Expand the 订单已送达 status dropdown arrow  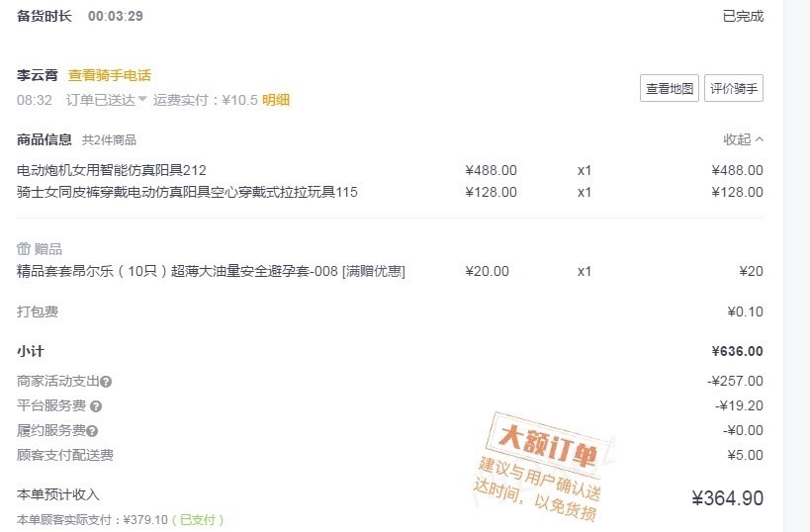[x=142, y=99]
